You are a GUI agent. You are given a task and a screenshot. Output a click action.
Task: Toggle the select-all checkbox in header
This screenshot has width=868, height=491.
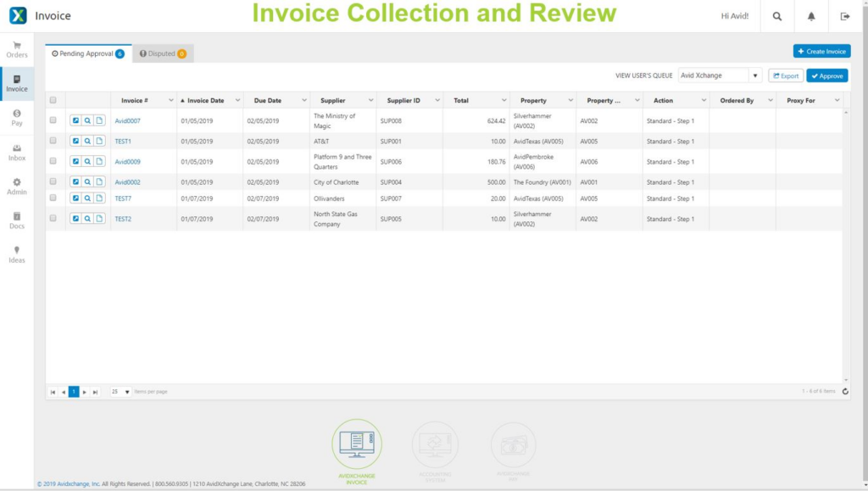click(53, 100)
